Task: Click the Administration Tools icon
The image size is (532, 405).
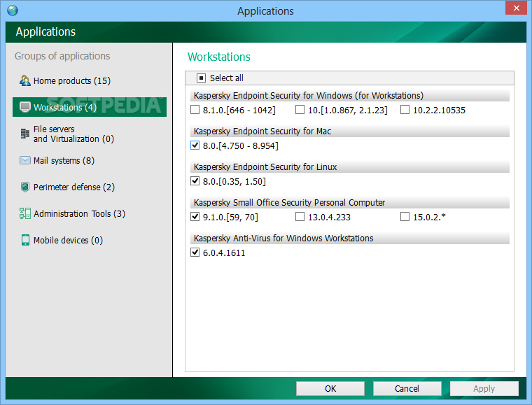Action: pos(24,213)
